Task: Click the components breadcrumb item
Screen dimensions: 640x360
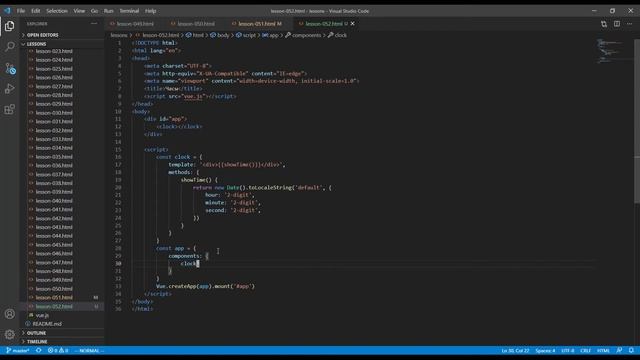Action: (x=306, y=35)
